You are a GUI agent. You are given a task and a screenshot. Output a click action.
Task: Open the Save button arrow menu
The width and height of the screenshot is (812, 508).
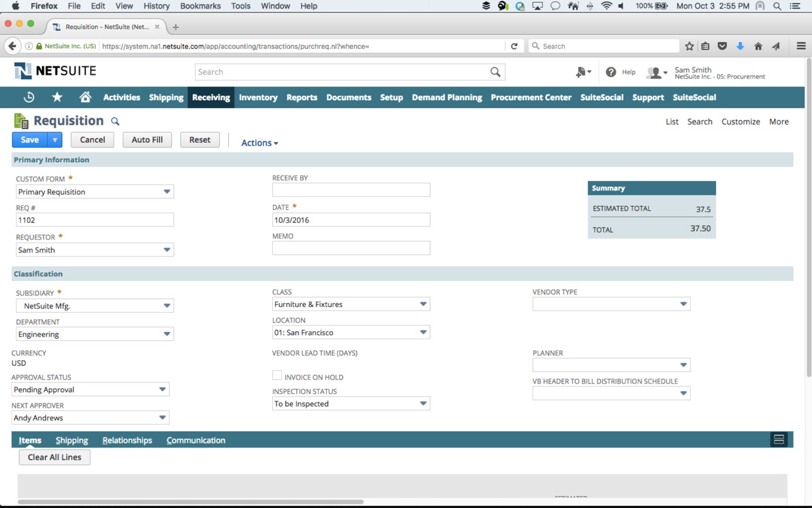point(55,140)
